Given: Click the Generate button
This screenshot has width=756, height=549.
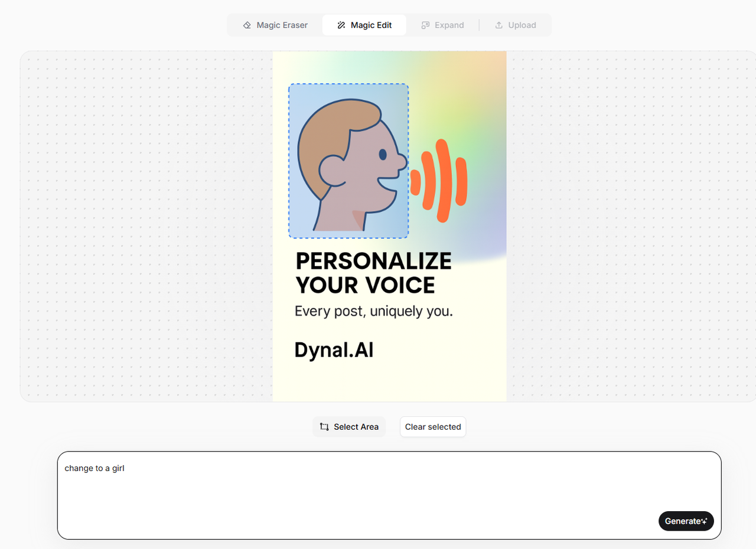Looking at the screenshot, I should pyautogui.click(x=686, y=521).
